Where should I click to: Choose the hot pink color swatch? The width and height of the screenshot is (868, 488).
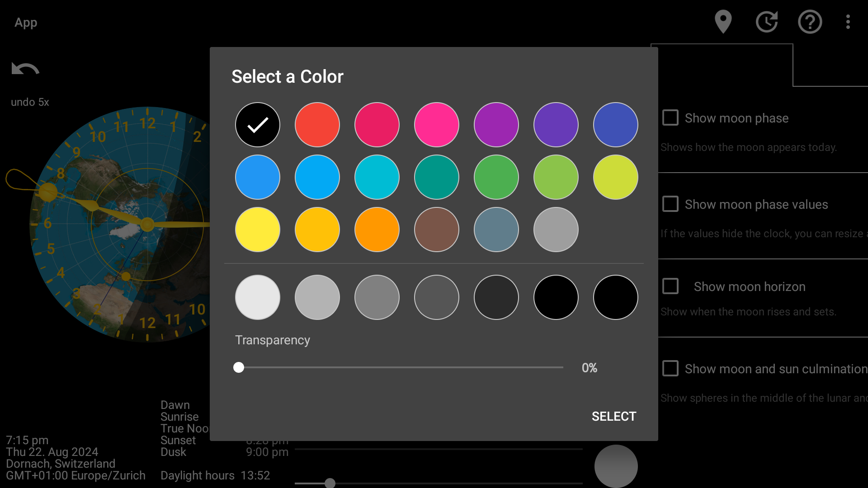(x=437, y=125)
